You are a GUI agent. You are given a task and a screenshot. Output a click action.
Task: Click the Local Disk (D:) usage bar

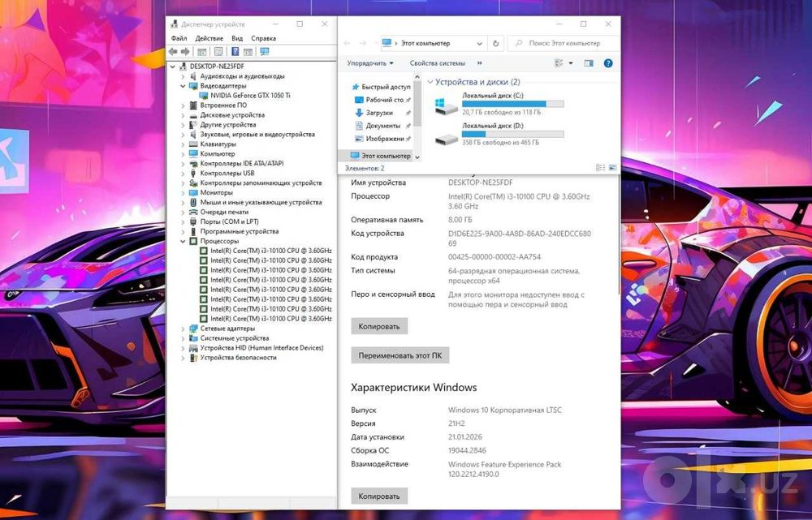click(x=512, y=134)
